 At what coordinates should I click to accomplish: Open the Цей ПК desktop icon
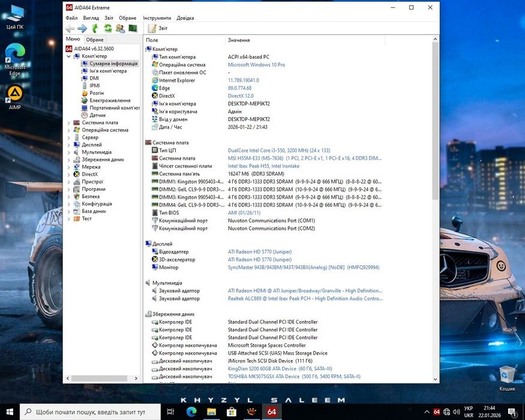point(15,17)
